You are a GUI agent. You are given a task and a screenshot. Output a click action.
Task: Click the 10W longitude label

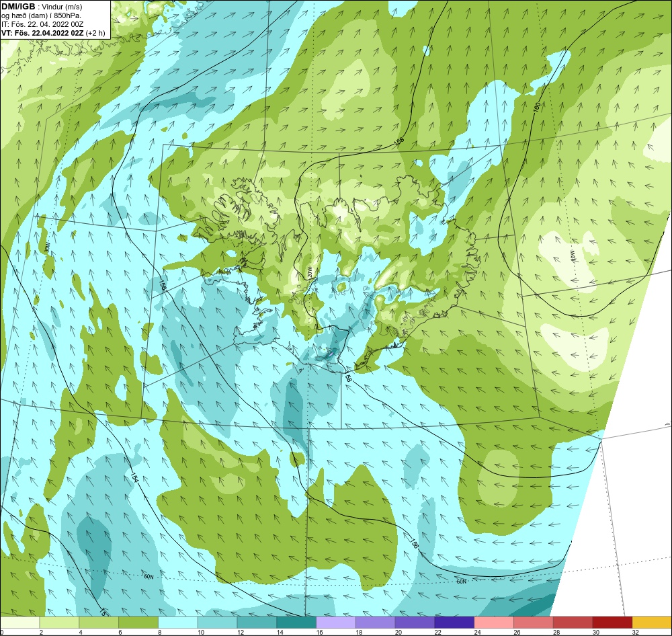coord(572,257)
